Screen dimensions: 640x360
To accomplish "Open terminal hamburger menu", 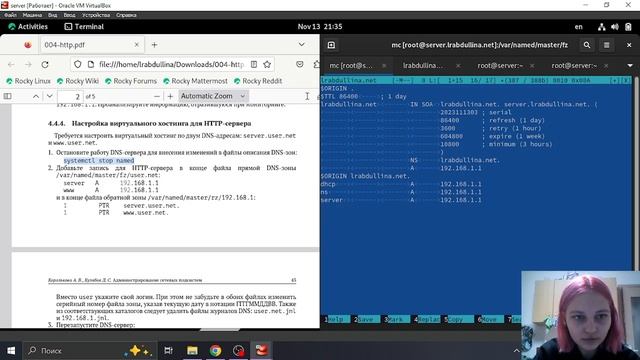I will click(607, 45).
